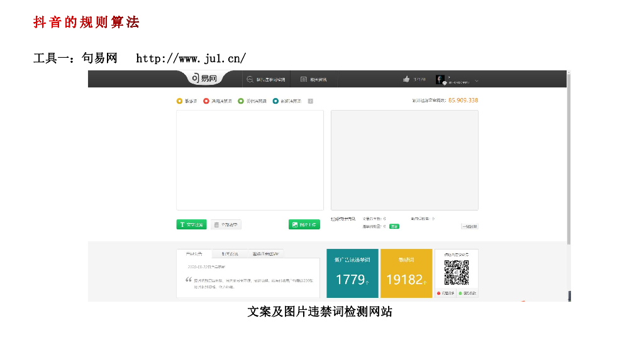Click the http://www.ju1.cn/ URL text

191,58
